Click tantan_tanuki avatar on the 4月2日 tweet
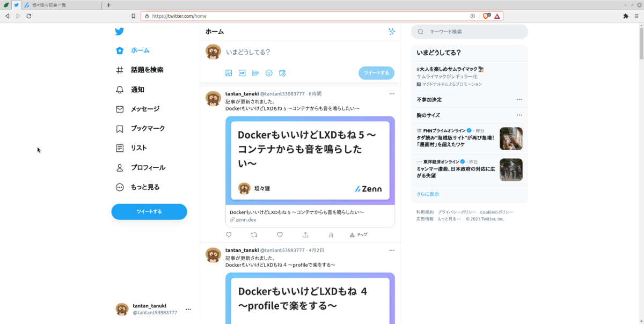644x324 pixels. (214, 255)
